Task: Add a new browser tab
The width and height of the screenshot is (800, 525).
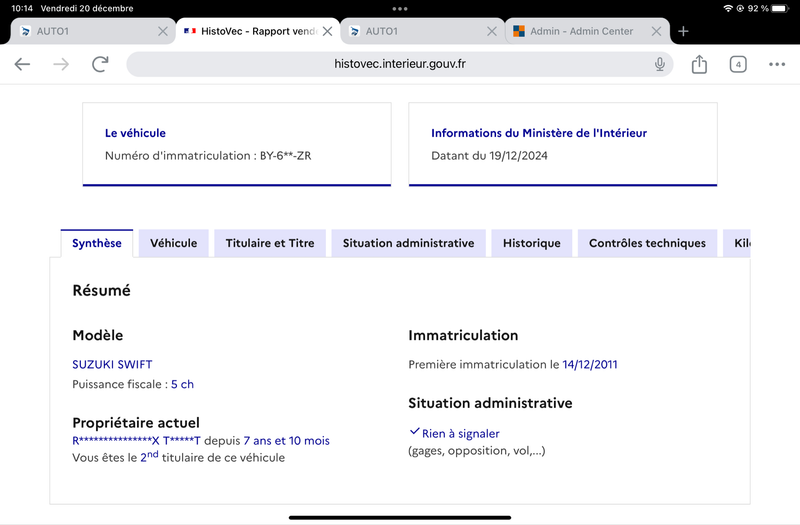Action: [683, 31]
